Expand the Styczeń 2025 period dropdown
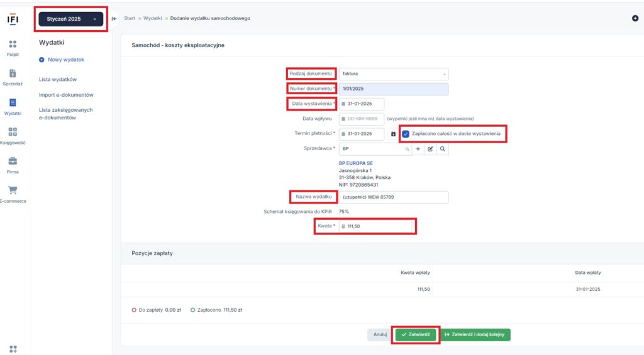This screenshot has height=355, width=644. [70, 19]
